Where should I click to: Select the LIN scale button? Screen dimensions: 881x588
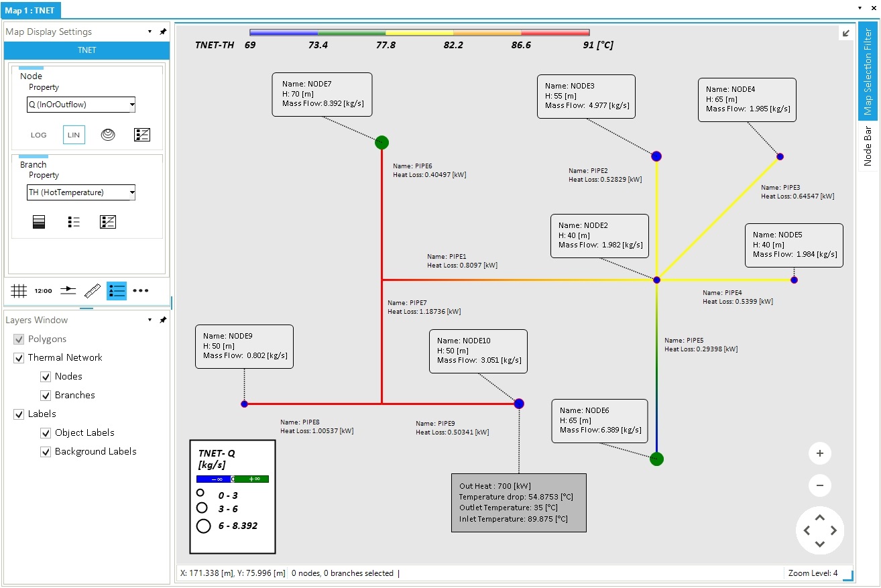coord(74,135)
